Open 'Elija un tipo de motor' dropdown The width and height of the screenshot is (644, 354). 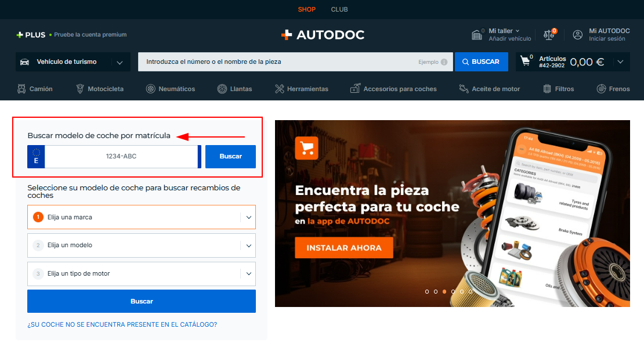point(142,273)
